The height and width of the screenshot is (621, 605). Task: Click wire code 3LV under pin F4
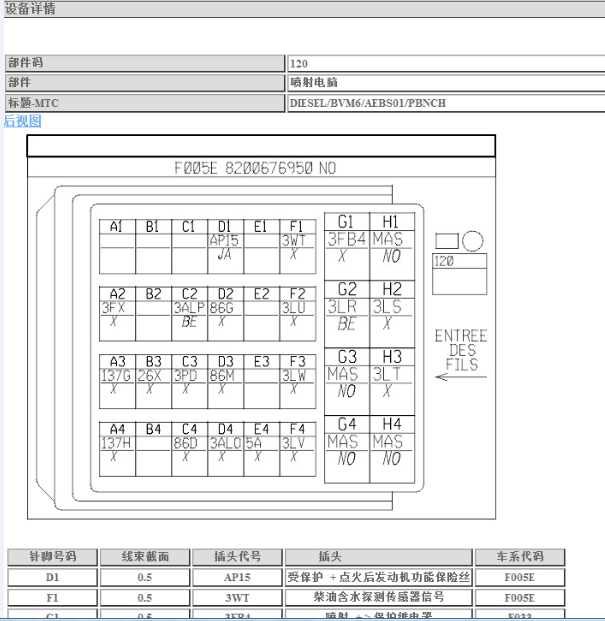click(x=294, y=443)
